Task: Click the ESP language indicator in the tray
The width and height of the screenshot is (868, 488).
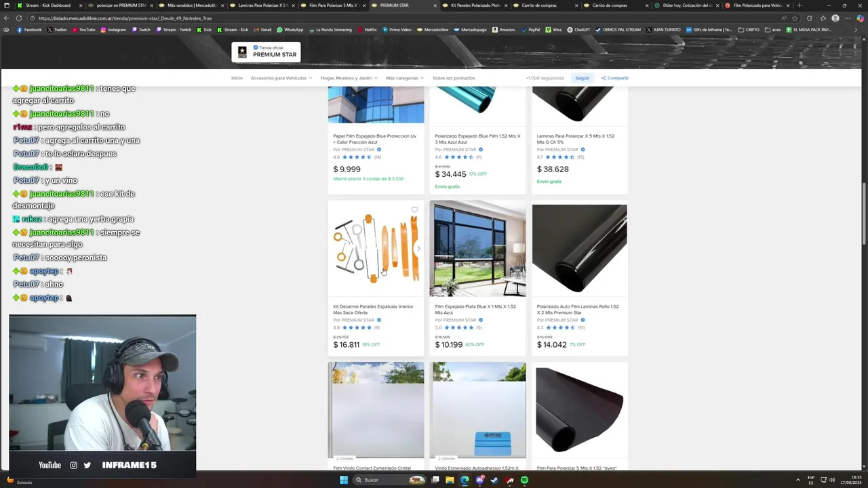Action: tap(811, 480)
